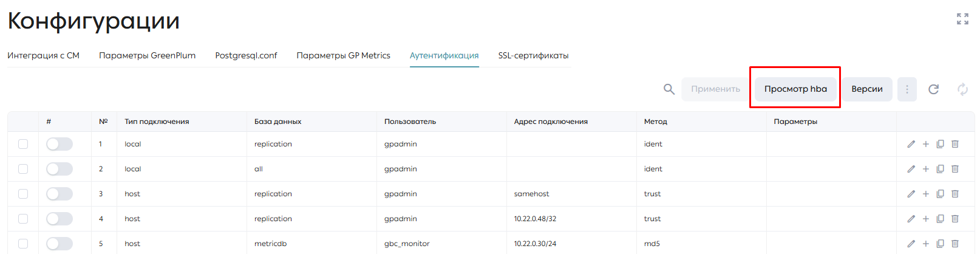This screenshot has width=980, height=254.
Task: Go to Параметры GreenPlum tab
Action: tap(147, 55)
